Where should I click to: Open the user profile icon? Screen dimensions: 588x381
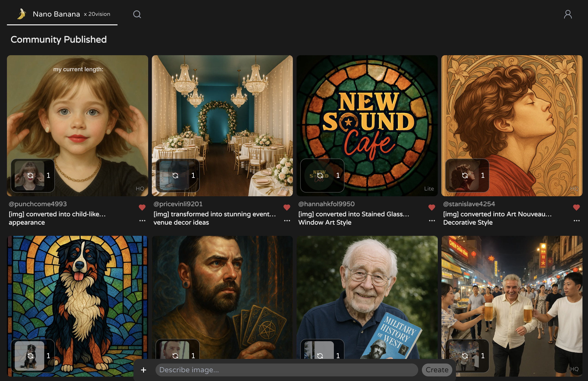(x=567, y=14)
